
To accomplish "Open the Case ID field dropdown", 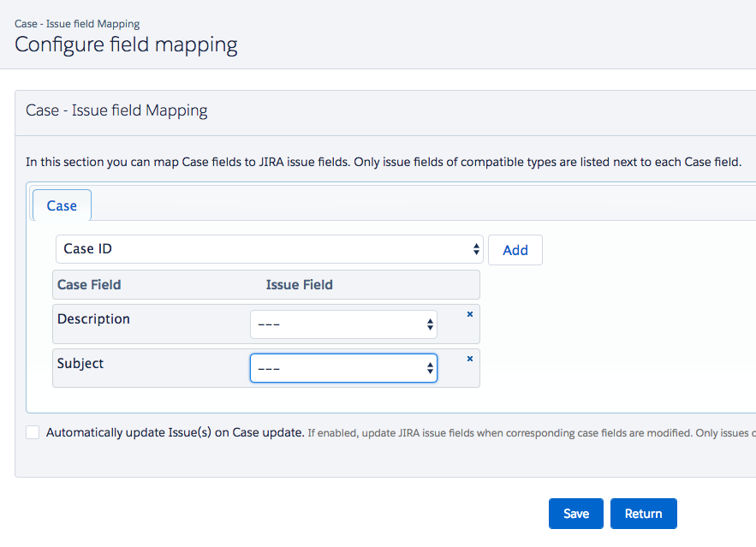I will click(270, 249).
